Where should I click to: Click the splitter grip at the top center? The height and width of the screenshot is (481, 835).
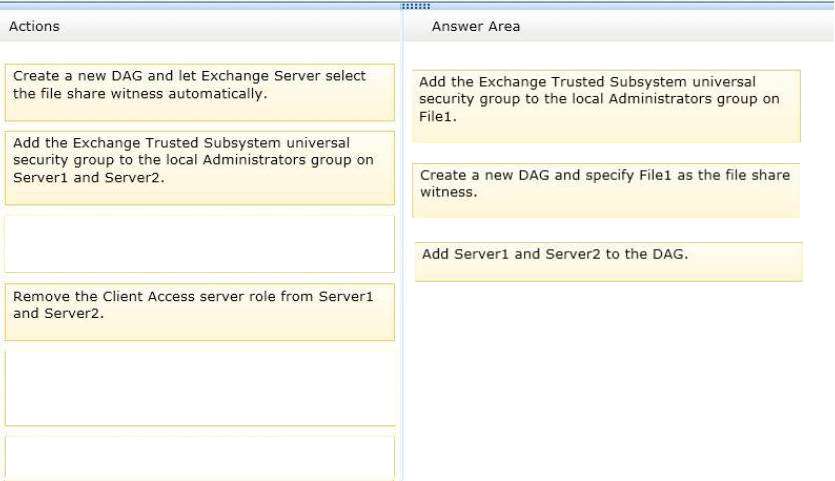tap(415, 6)
